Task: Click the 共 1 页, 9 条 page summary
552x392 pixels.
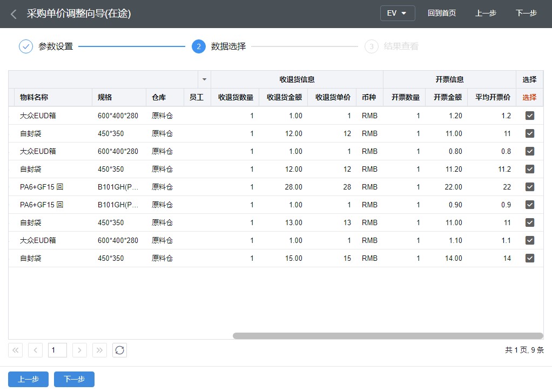Action: click(524, 350)
